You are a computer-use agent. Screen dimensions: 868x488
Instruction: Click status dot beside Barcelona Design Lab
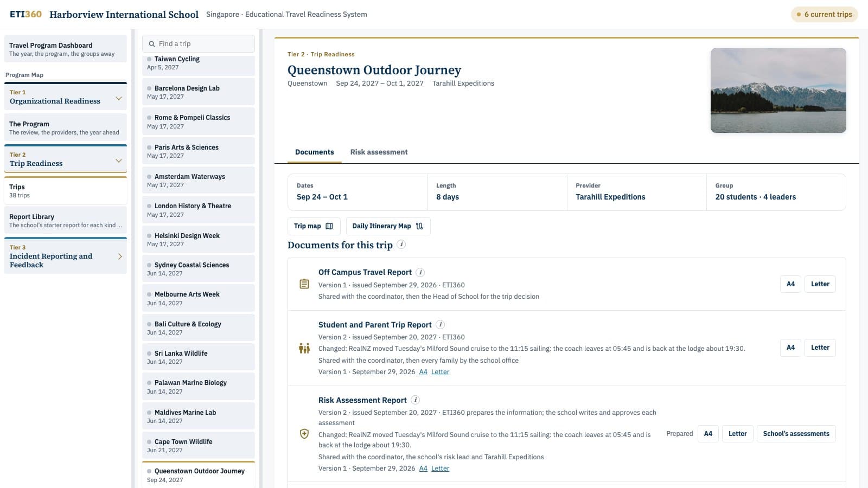[x=149, y=88]
